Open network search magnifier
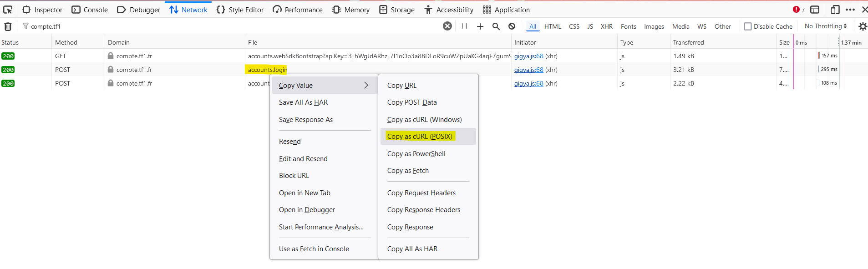 pos(496,26)
